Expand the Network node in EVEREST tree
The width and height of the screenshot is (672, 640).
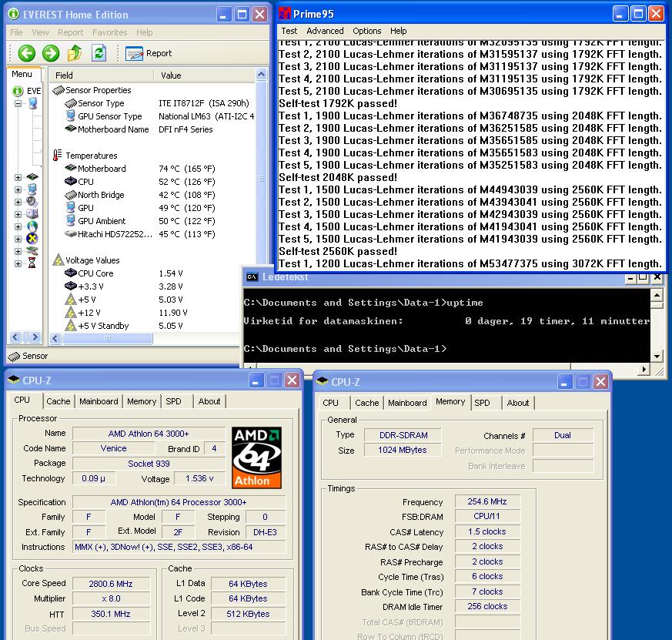(x=18, y=226)
